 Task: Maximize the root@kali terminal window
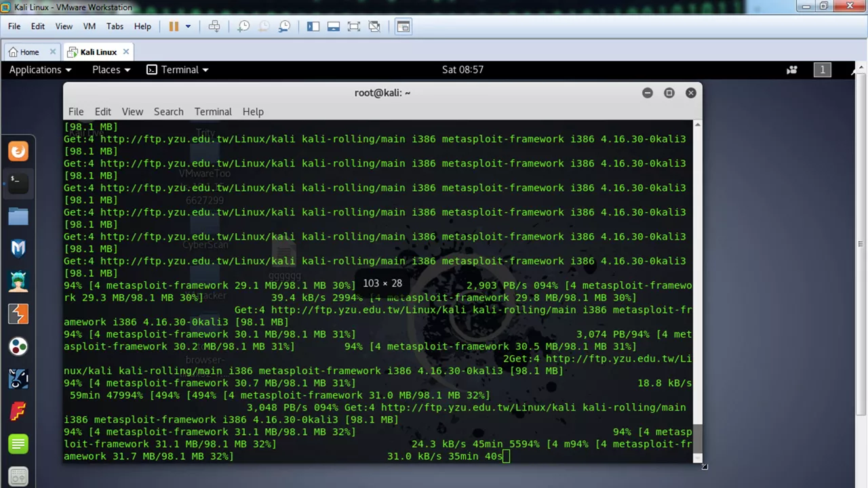669,93
